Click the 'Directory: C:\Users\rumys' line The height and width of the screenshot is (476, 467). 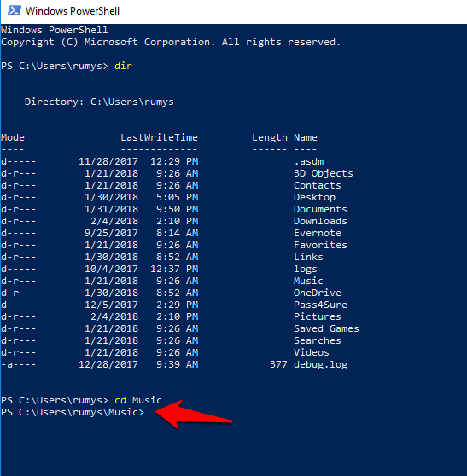(x=99, y=102)
